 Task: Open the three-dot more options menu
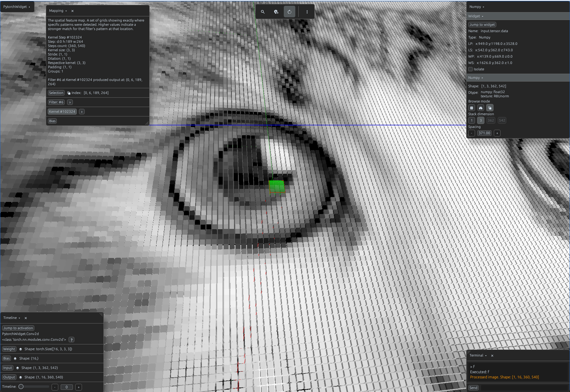click(x=307, y=12)
